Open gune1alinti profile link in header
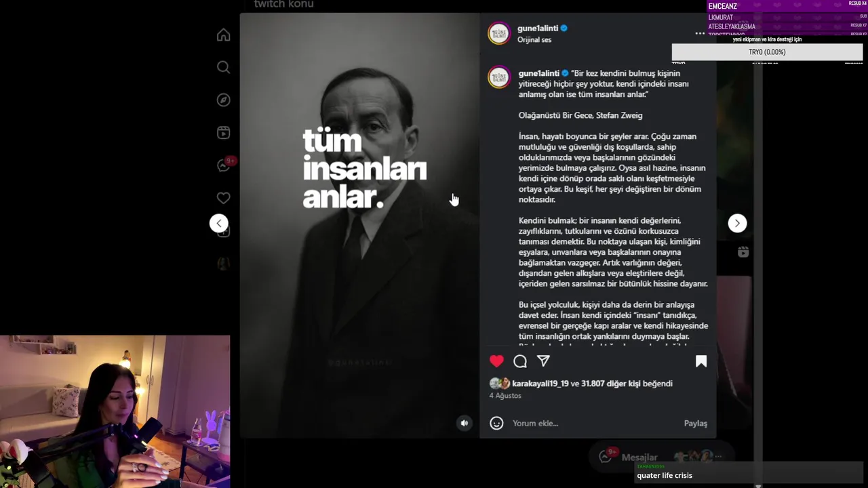This screenshot has width=868, height=488. (538, 28)
